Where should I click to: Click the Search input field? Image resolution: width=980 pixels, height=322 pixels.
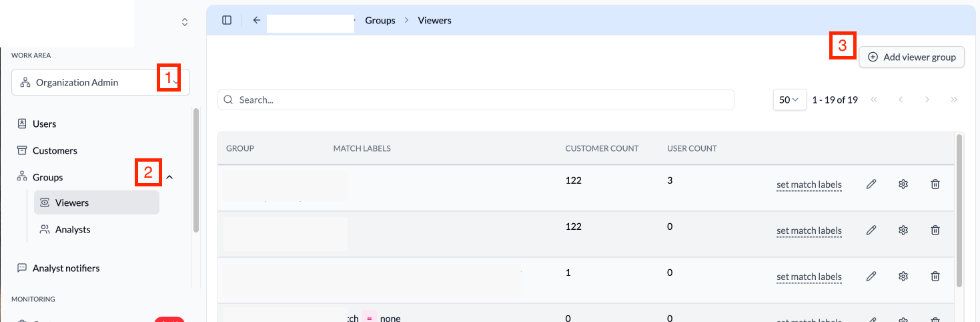coord(476,100)
